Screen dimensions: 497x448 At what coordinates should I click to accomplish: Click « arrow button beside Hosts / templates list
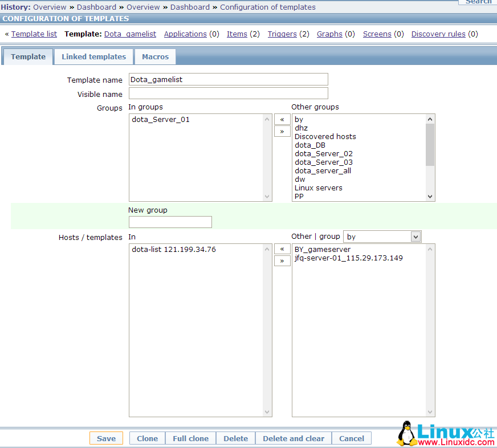pyautogui.click(x=282, y=249)
